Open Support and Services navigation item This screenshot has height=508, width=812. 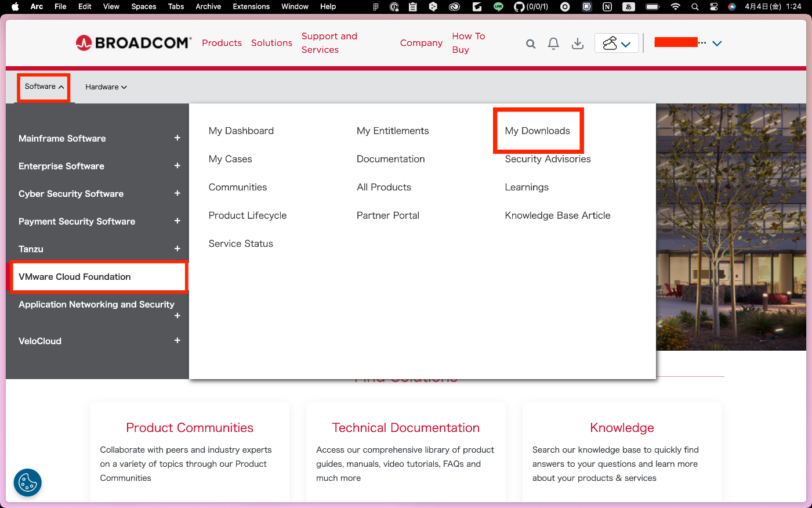click(x=329, y=43)
